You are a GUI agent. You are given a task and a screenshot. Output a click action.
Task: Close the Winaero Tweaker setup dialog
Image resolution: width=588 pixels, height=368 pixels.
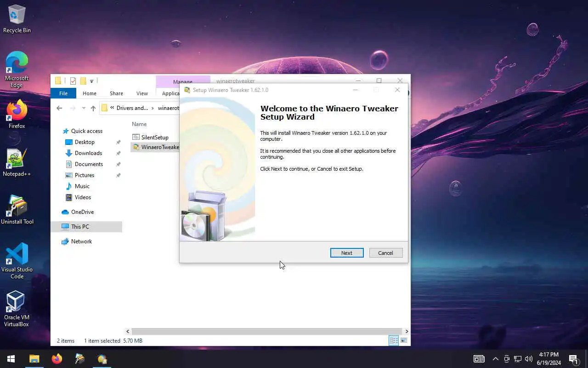point(397,90)
